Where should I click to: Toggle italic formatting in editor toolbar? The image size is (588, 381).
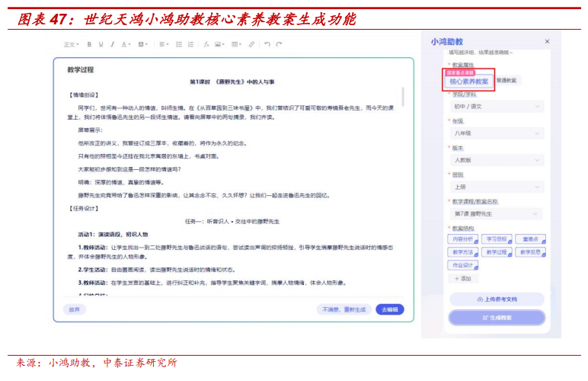[112, 44]
